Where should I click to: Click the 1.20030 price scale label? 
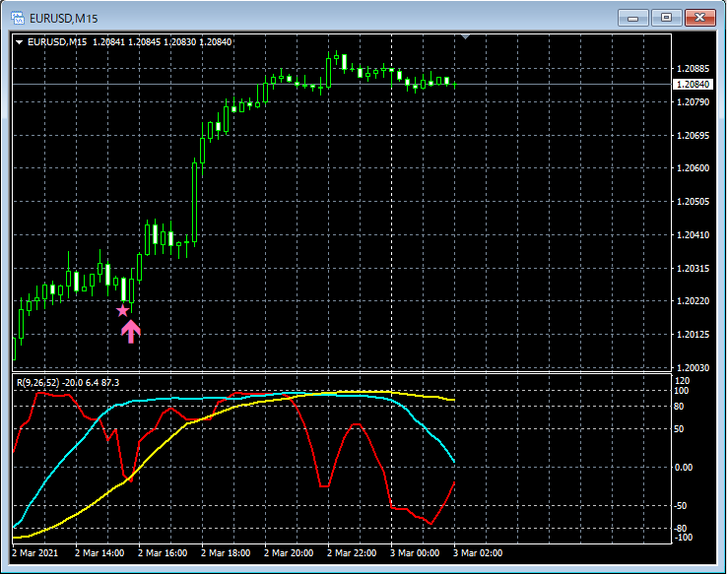click(693, 367)
